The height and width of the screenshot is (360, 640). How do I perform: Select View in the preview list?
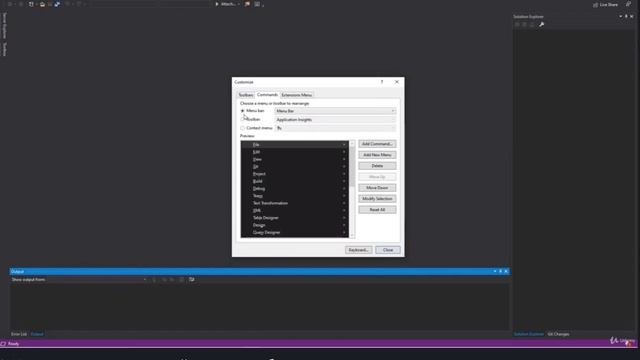pos(295,159)
